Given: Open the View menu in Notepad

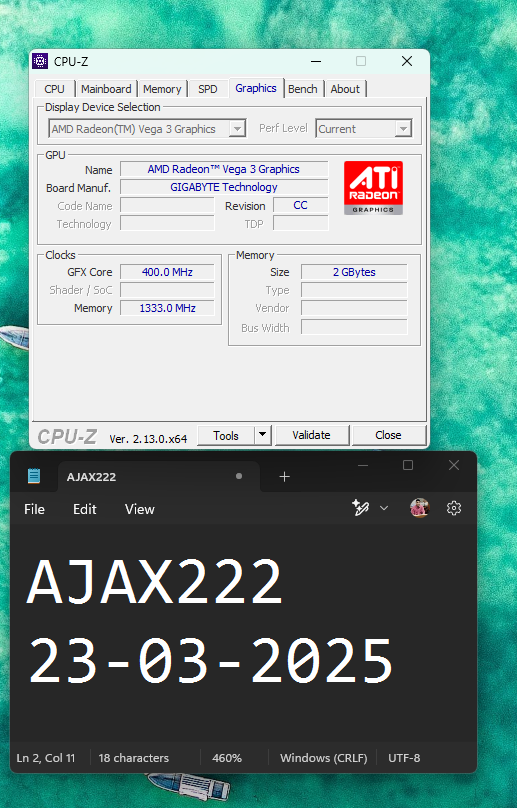Looking at the screenshot, I should pyautogui.click(x=140, y=509).
